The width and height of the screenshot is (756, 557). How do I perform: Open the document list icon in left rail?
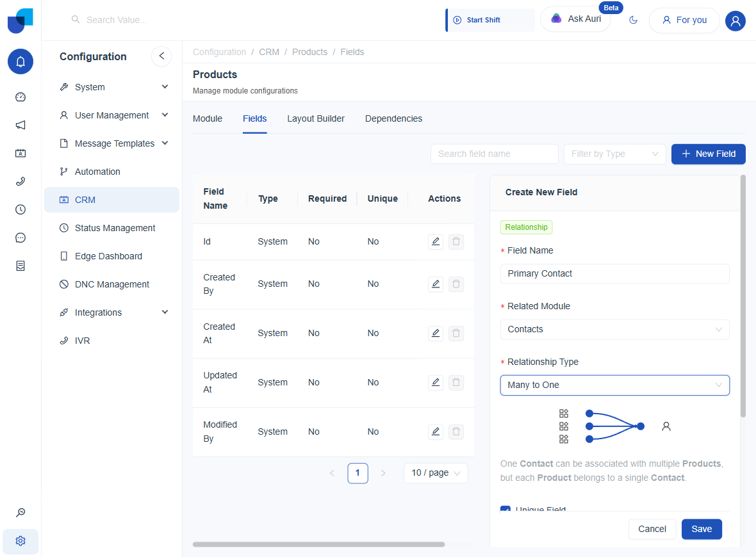click(x=21, y=266)
